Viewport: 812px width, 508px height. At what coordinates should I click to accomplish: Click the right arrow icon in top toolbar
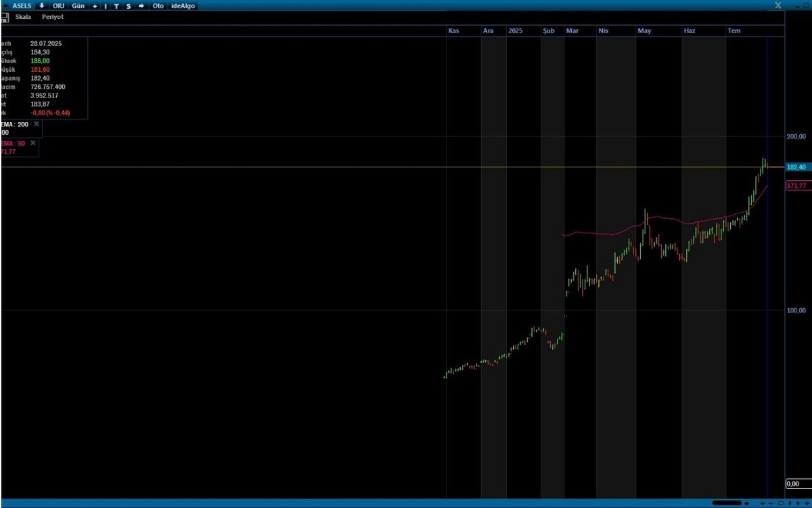tap(141, 5)
